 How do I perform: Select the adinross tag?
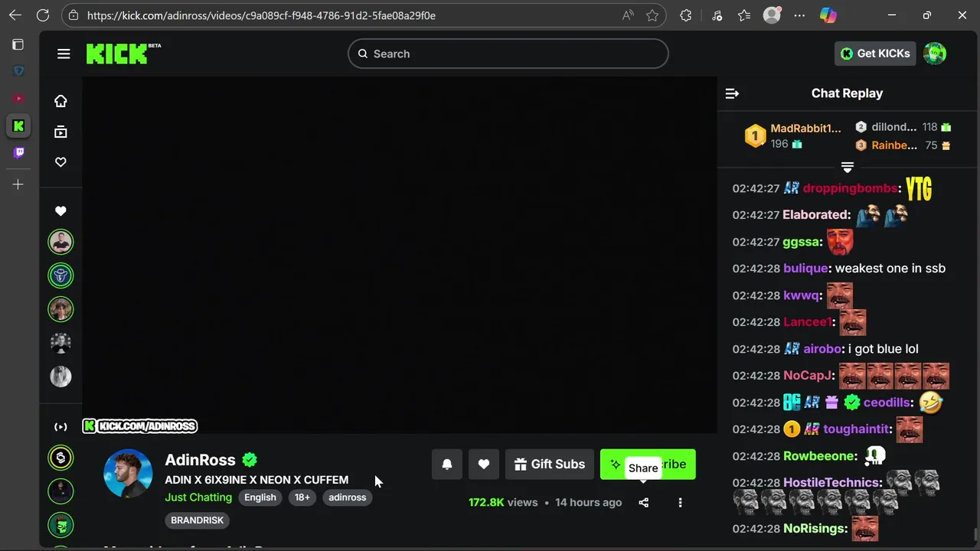[x=348, y=497]
